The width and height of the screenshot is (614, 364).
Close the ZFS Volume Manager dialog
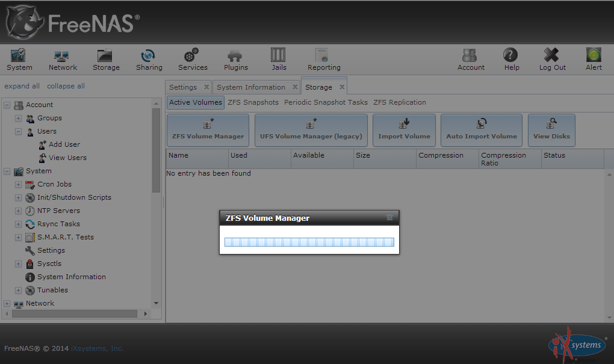coord(389,218)
